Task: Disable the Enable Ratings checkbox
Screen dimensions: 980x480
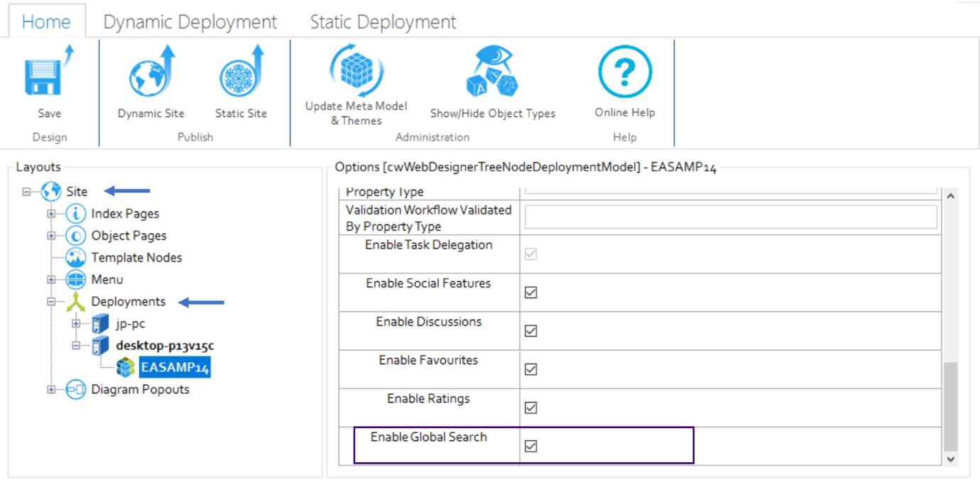Action: pyautogui.click(x=530, y=408)
